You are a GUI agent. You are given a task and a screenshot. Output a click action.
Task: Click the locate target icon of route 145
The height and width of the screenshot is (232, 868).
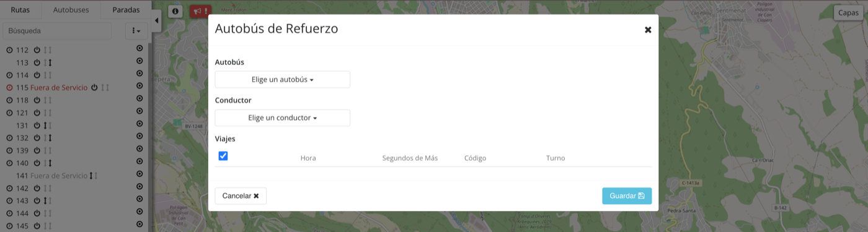point(139,224)
